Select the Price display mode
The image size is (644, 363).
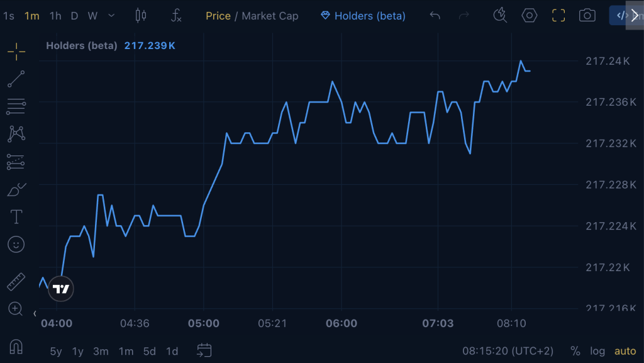coord(218,16)
